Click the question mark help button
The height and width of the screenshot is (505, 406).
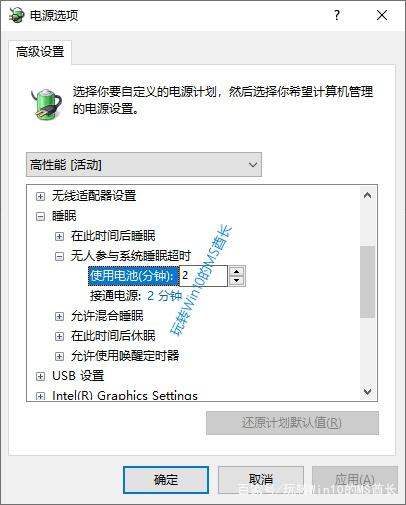(x=337, y=15)
